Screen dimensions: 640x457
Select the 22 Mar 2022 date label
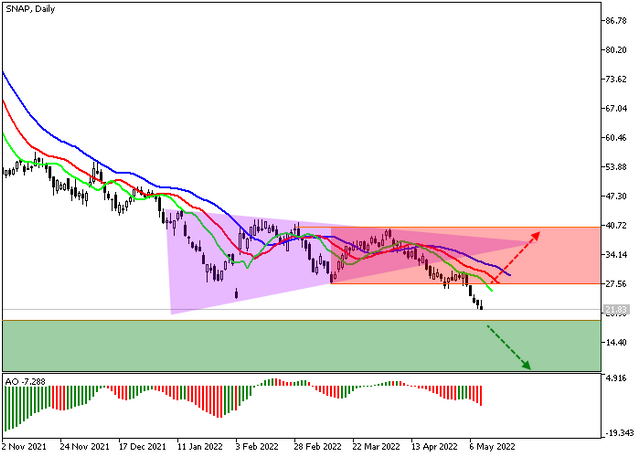tap(376, 446)
